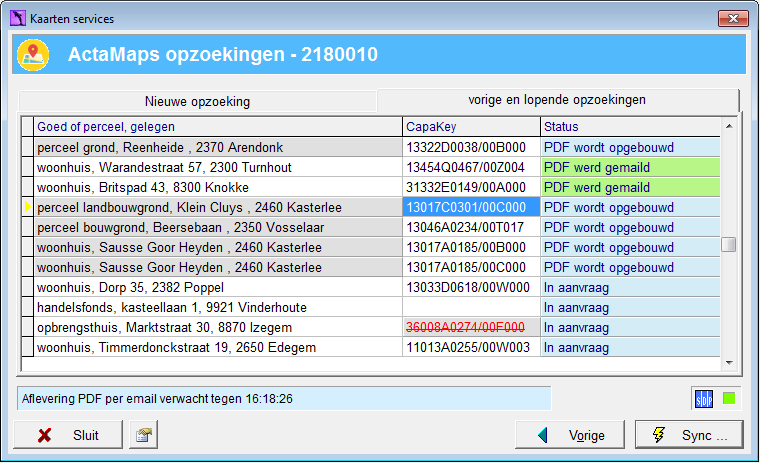This screenshot has height=463, width=760.
Task: Go back with the Vorige button
Action: [570, 434]
